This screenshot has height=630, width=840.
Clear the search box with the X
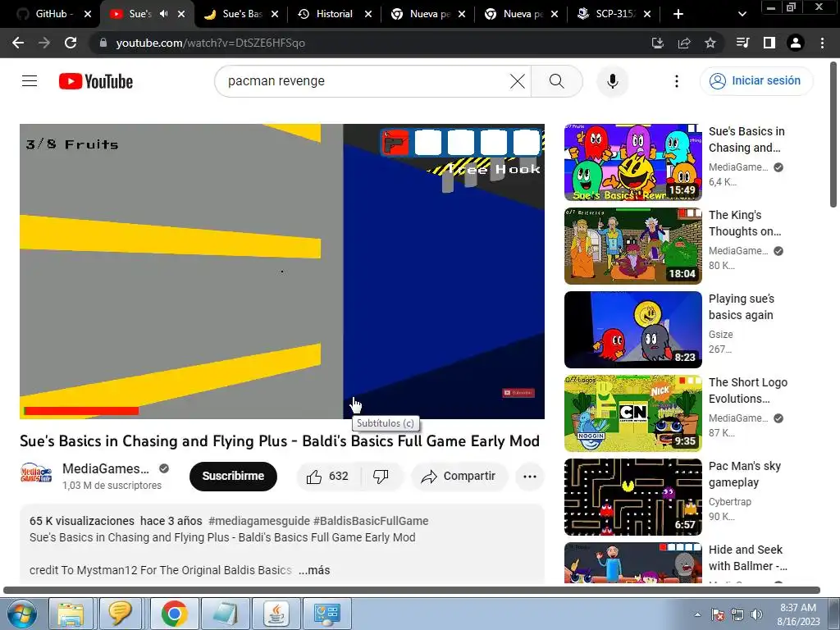click(518, 81)
